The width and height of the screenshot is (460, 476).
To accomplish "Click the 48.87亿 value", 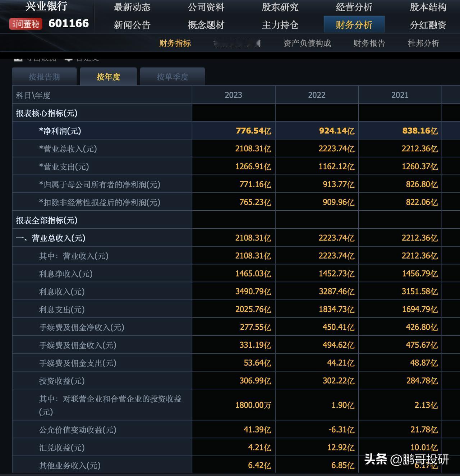I will pos(424,363).
